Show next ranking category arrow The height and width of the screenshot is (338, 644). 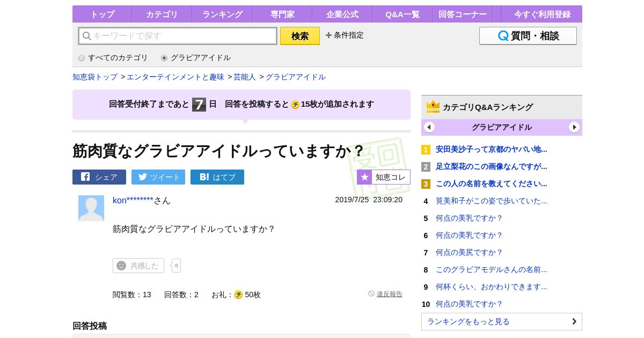point(574,127)
